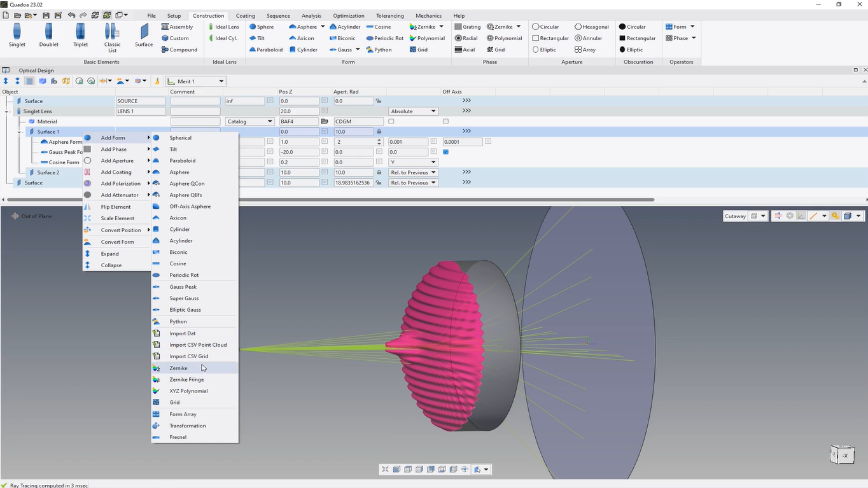This screenshot has height=488, width=868.
Task: Toggle Material row checkbox under Off Axis
Action: [445, 122]
